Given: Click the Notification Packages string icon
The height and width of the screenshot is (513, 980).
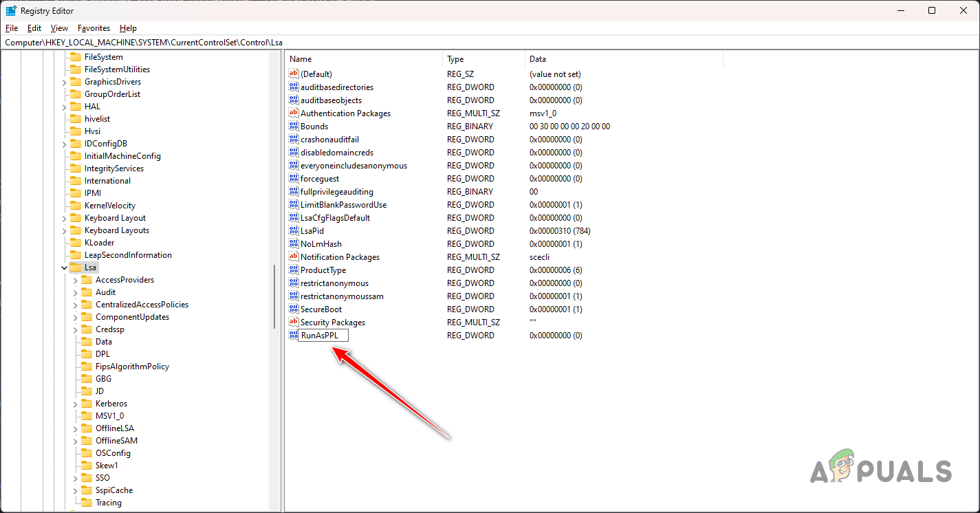Looking at the screenshot, I should (294, 257).
